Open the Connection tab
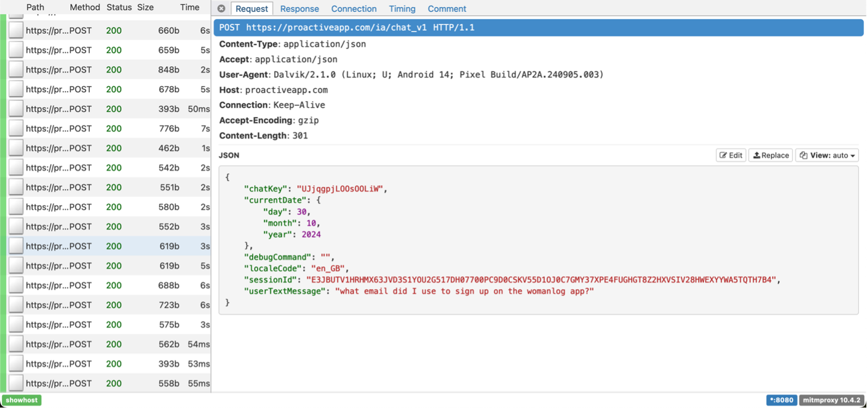 (354, 9)
